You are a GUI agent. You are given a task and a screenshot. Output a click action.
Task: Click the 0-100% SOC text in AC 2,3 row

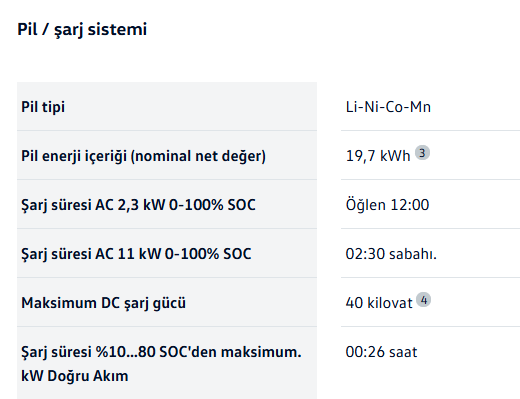[212, 205]
